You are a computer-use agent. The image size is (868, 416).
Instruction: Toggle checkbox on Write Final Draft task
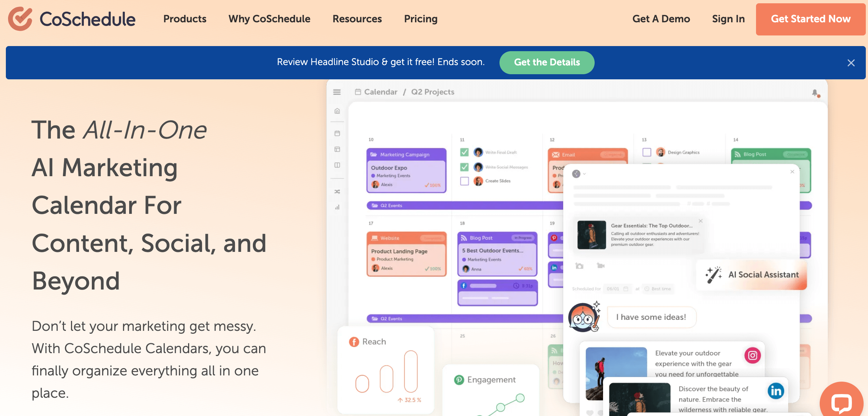tap(464, 152)
